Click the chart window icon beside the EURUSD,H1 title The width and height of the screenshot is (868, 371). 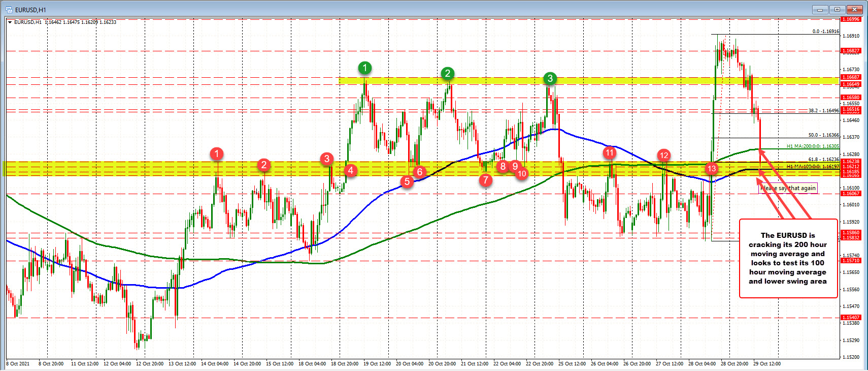click(x=9, y=10)
